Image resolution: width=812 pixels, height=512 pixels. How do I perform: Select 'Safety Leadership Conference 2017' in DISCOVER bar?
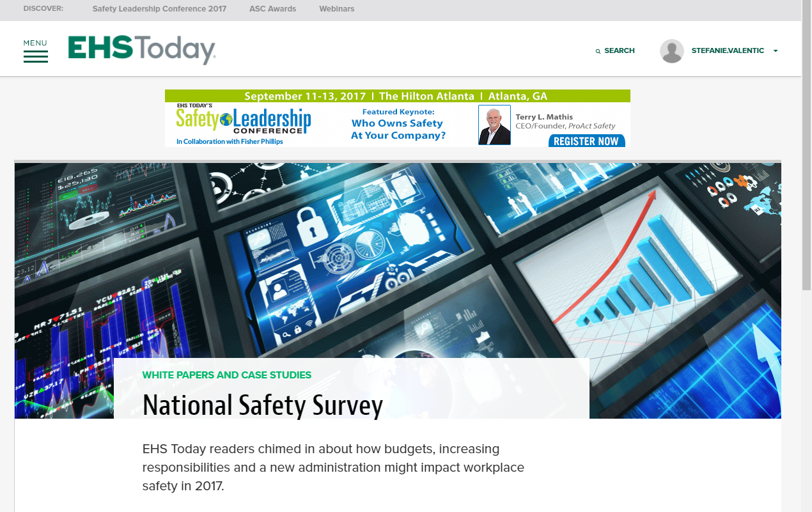coord(159,9)
